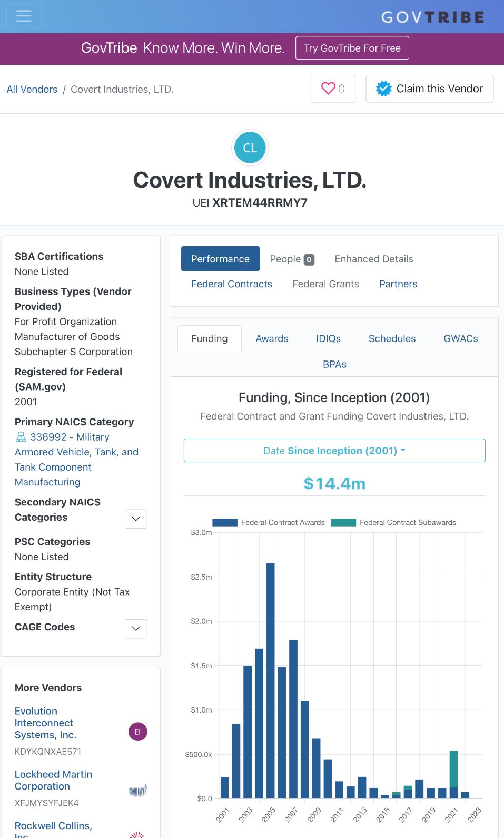Click the GovTribe logo
The width and height of the screenshot is (504, 838).
433,17
